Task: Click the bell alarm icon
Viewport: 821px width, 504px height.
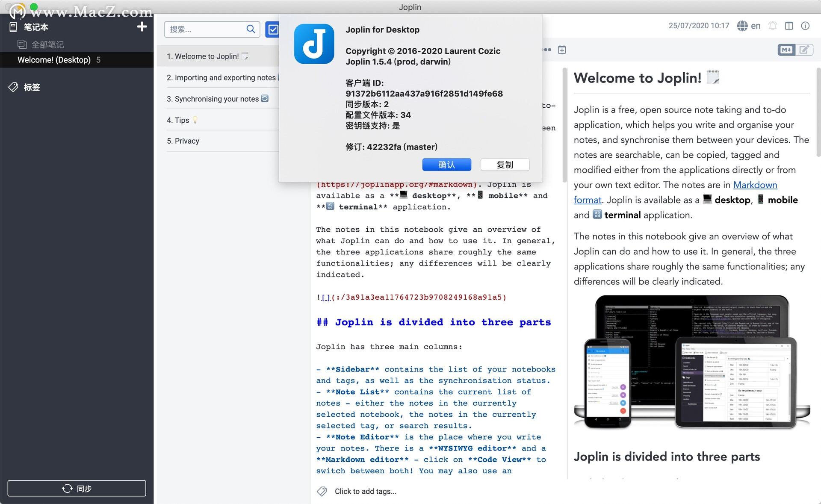Action: pos(773,26)
